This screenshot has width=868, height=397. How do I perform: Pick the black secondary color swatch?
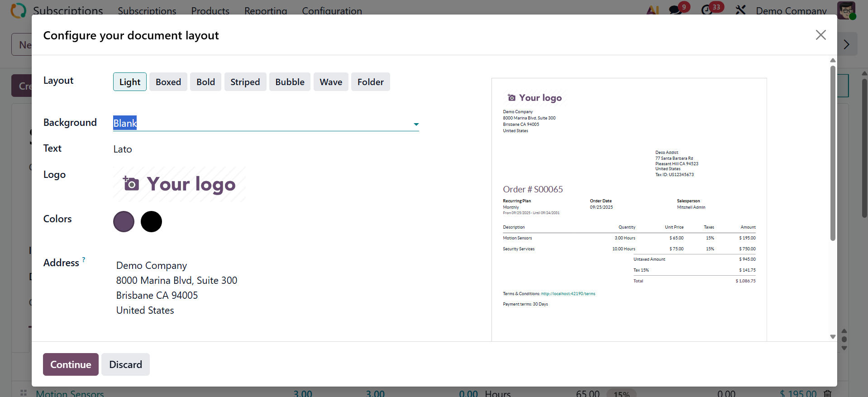pos(151,222)
